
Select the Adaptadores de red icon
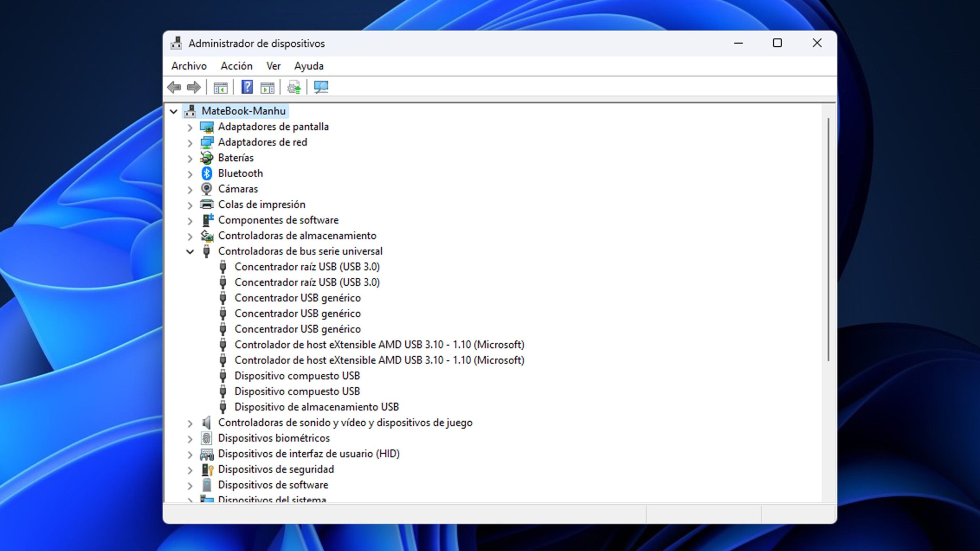tap(207, 142)
